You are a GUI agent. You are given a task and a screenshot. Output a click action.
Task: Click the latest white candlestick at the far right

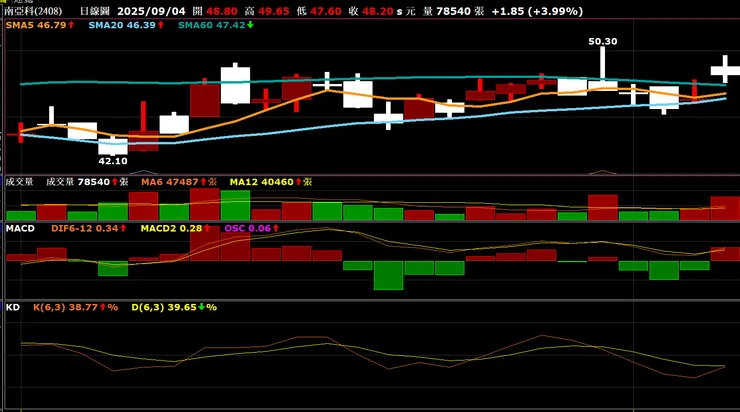click(x=725, y=69)
